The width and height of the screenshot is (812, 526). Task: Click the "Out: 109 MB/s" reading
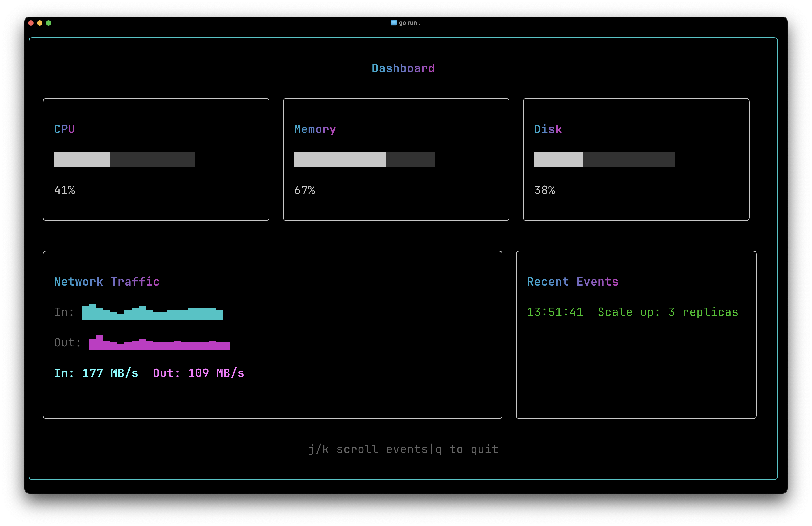pos(199,373)
